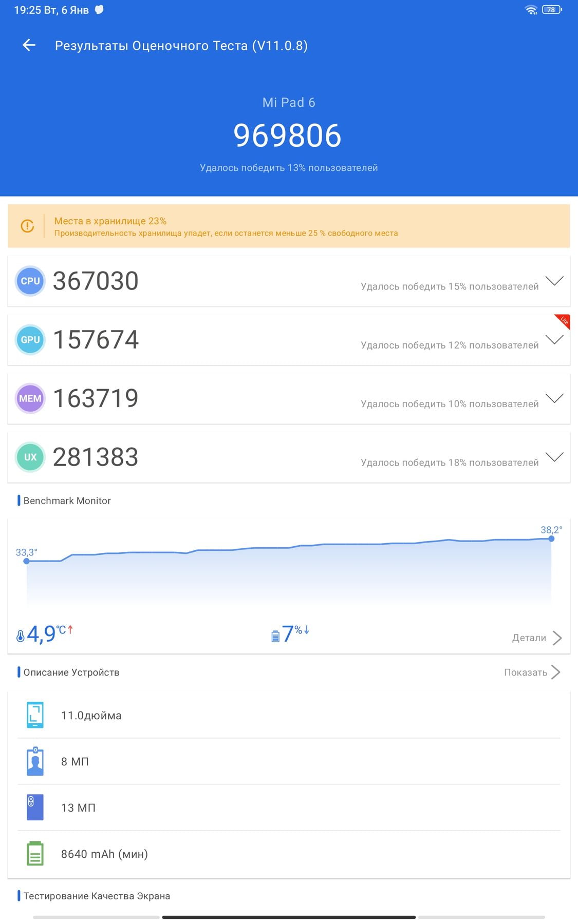Tap the GPU score badge icon
The width and height of the screenshot is (578, 924).
pos(30,340)
